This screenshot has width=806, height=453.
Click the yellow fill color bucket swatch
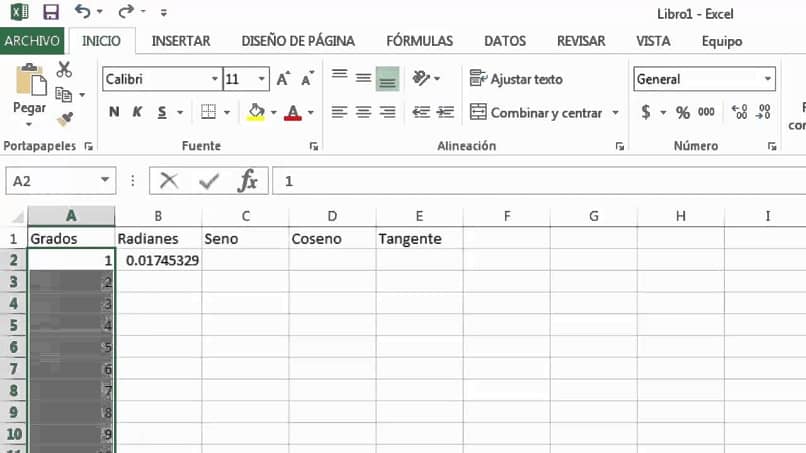point(256,112)
